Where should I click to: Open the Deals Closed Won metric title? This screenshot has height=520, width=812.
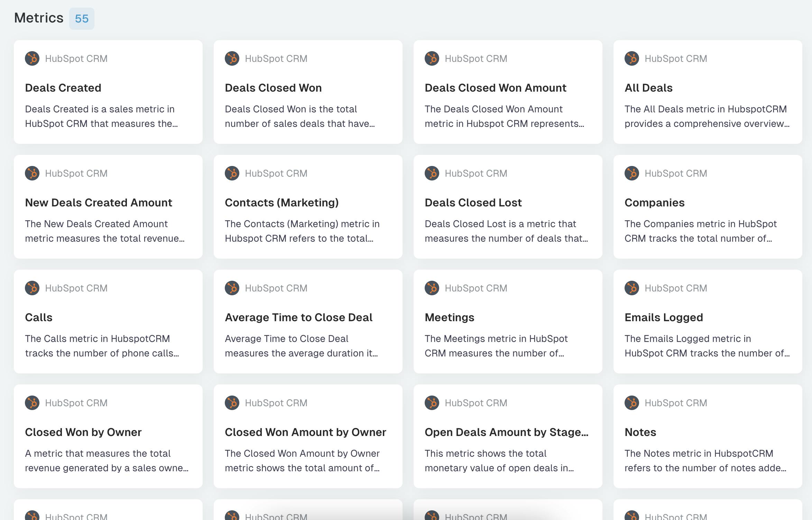click(x=273, y=88)
